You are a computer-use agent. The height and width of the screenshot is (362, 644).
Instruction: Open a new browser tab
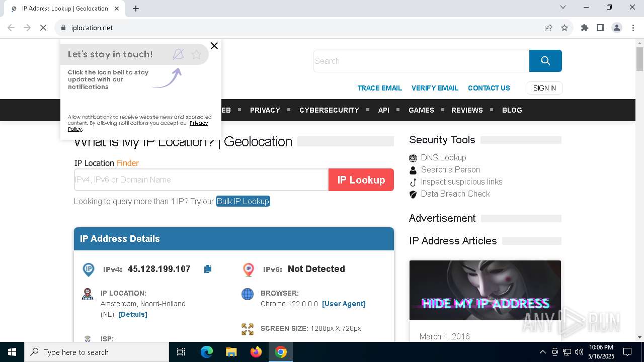pyautogui.click(x=136, y=9)
